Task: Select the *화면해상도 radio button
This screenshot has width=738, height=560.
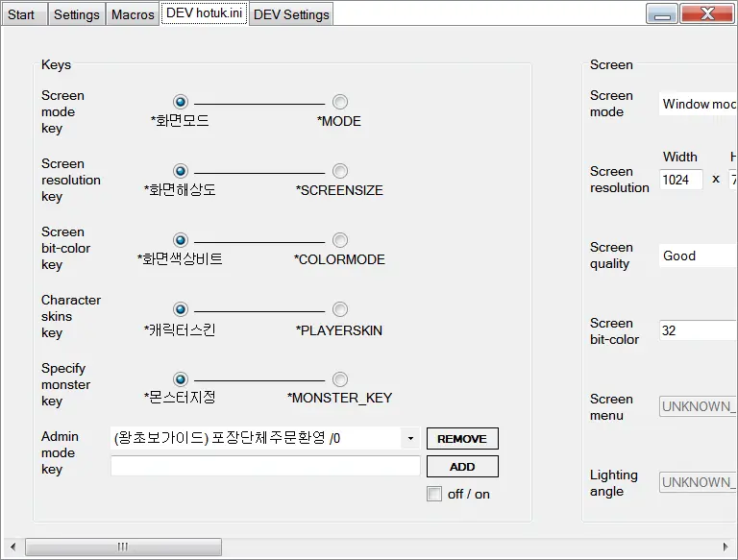Action: [x=181, y=171]
